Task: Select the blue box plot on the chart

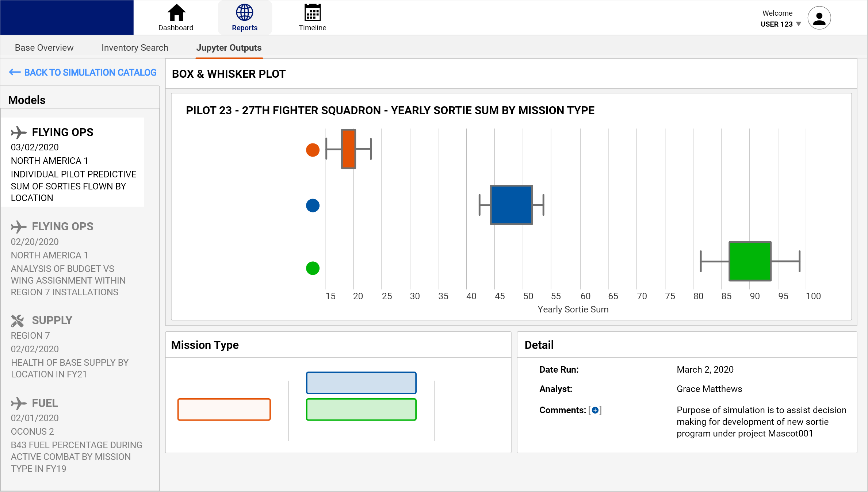Action: (x=511, y=205)
